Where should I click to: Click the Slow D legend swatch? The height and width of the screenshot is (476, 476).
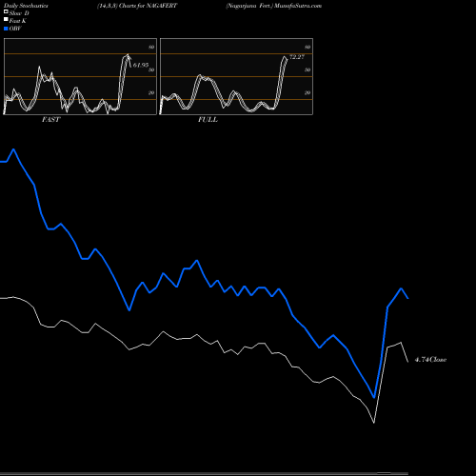point(6,11)
